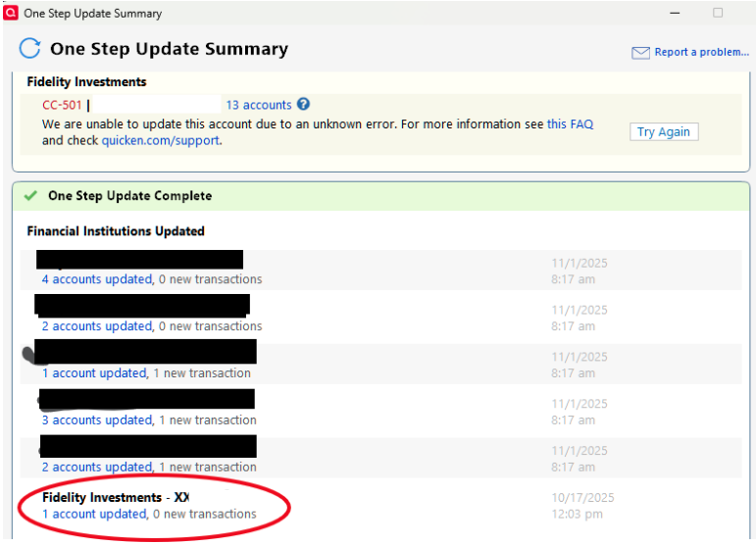Image resolution: width=756 pixels, height=543 pixels.
Task: Click the refresh icon beside One Step Update Summary
Action: tap(29, 48)
